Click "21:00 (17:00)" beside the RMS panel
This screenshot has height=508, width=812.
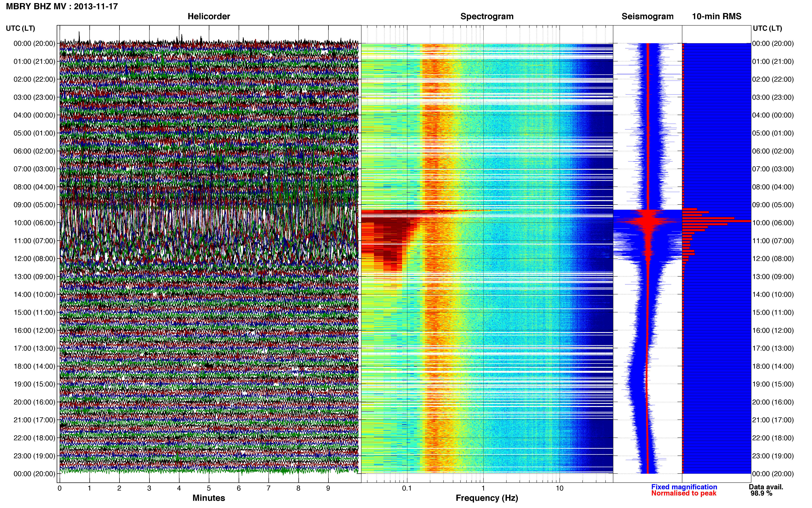pos(773,420)
